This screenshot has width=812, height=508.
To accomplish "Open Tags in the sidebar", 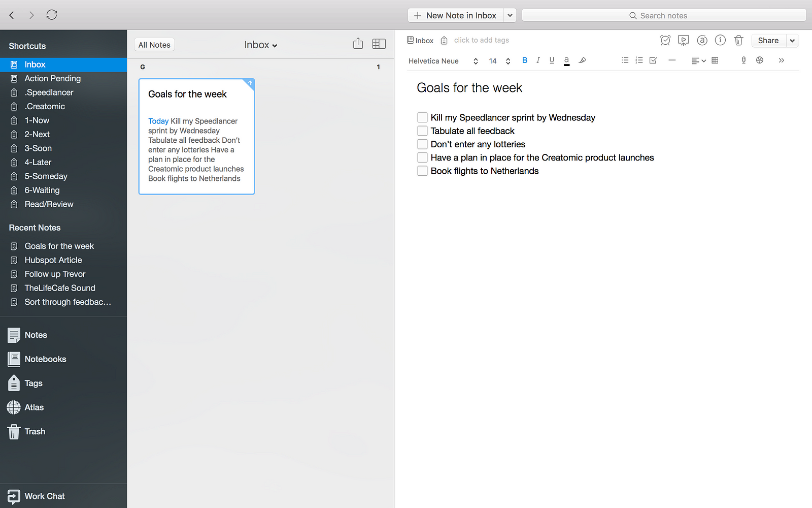I will click(25, 384).
